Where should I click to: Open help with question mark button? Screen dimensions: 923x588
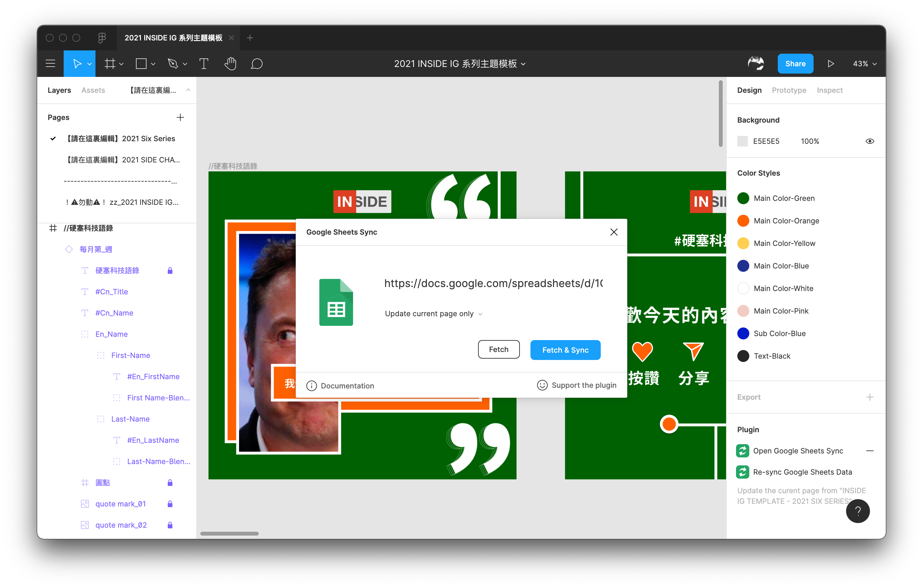click(x=857, y=511)
